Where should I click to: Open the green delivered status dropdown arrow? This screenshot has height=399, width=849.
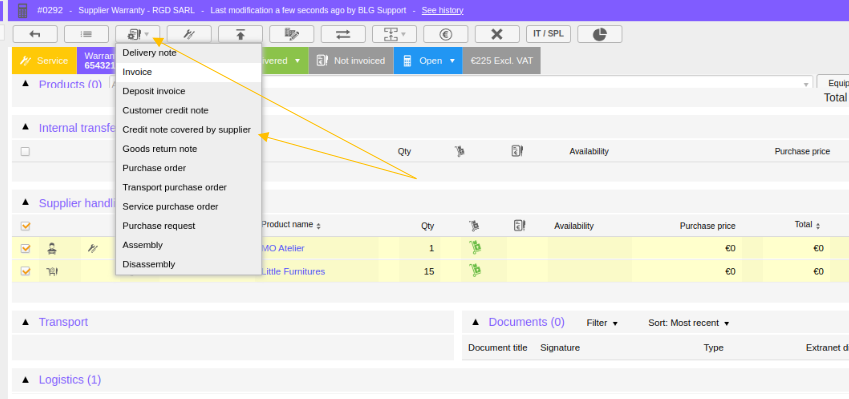click(x=297, y=61)
